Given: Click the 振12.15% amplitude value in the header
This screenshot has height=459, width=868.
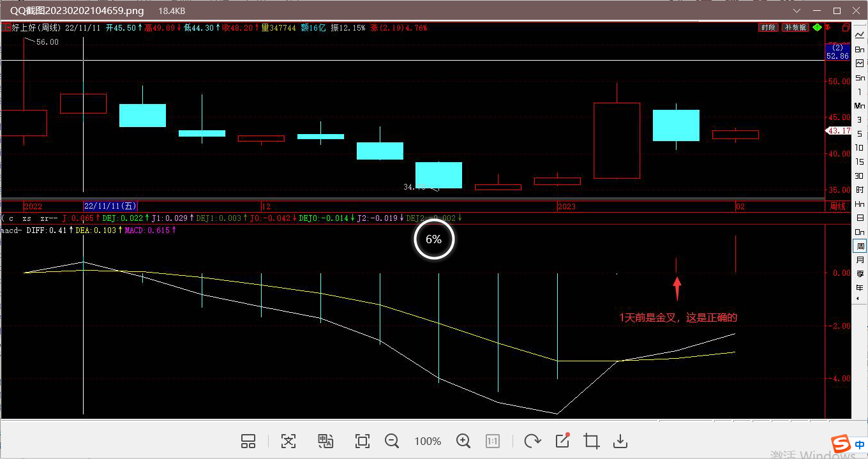Looking at the screenshot, I should coord(348,27).
